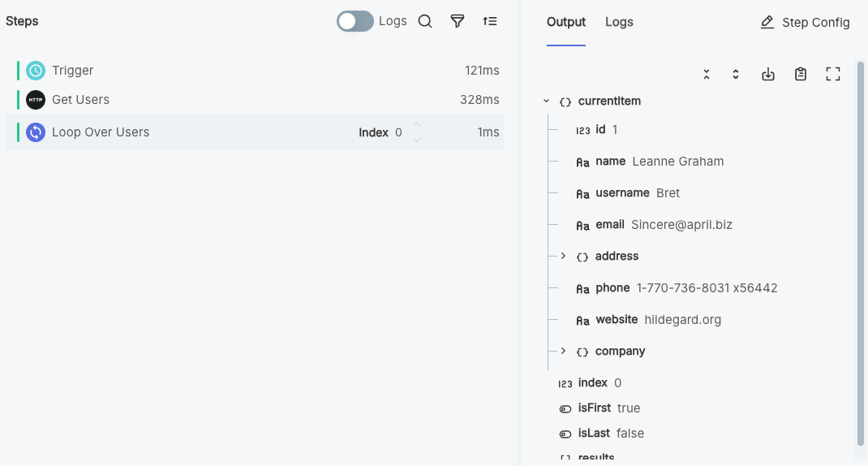The image size is (868, 466).
Task: Toggle the Logs switch in Steps header
Action: [355, 21]
